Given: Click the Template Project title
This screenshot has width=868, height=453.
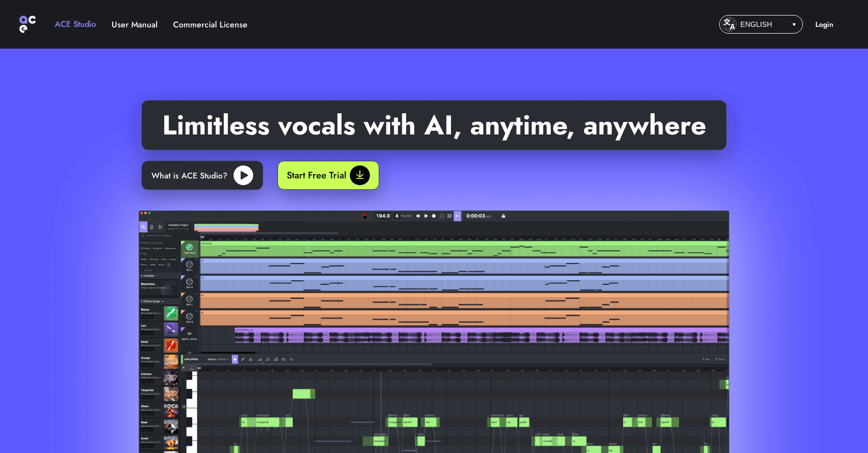Looking at the screenshot, I should 178,225.
